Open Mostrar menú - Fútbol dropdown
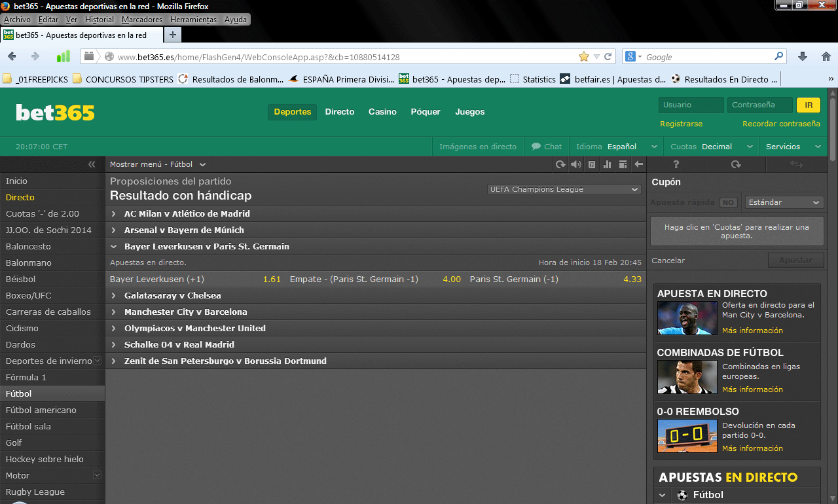 158,165
